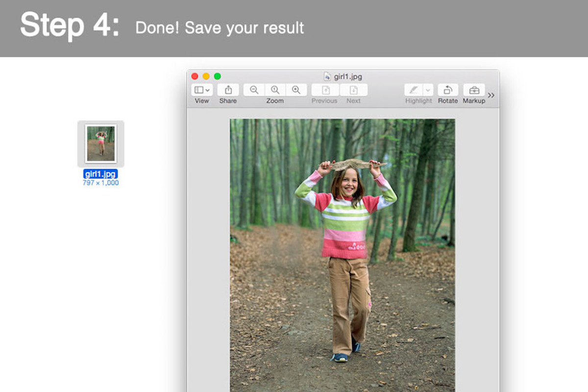This screenshot has height=392, width=588.
Task: Zoom in with the plus magnifier
Action: (x=296, y=90)
